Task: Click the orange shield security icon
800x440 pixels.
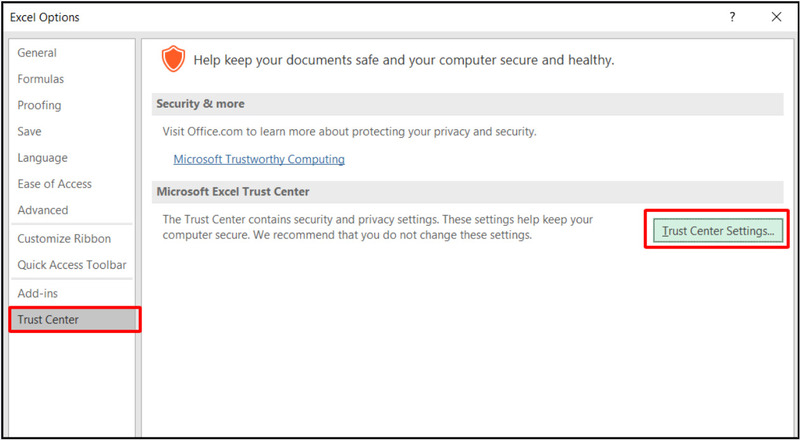Action: [173, 60]
